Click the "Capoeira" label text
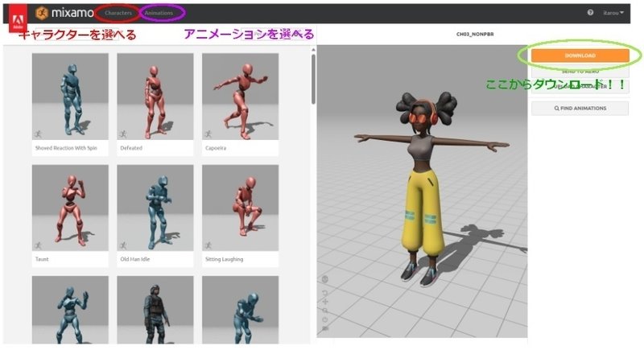The height and width of the screenshot is (350, 644). coord(216,148)
